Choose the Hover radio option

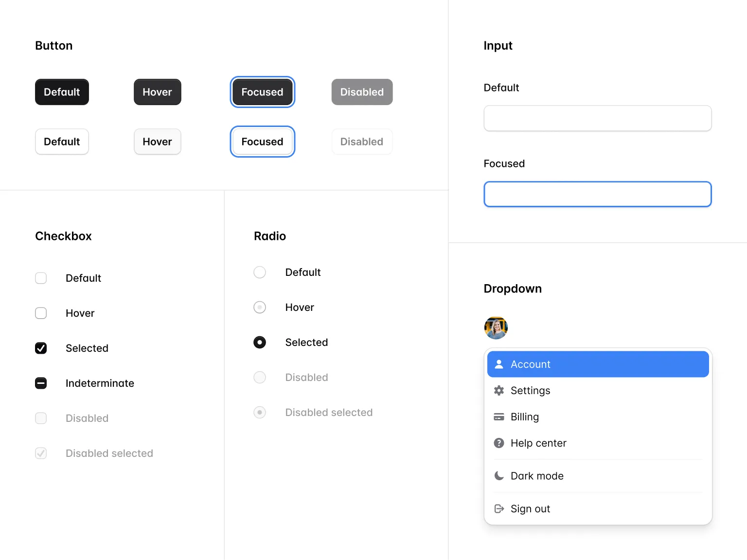point(260,307)
